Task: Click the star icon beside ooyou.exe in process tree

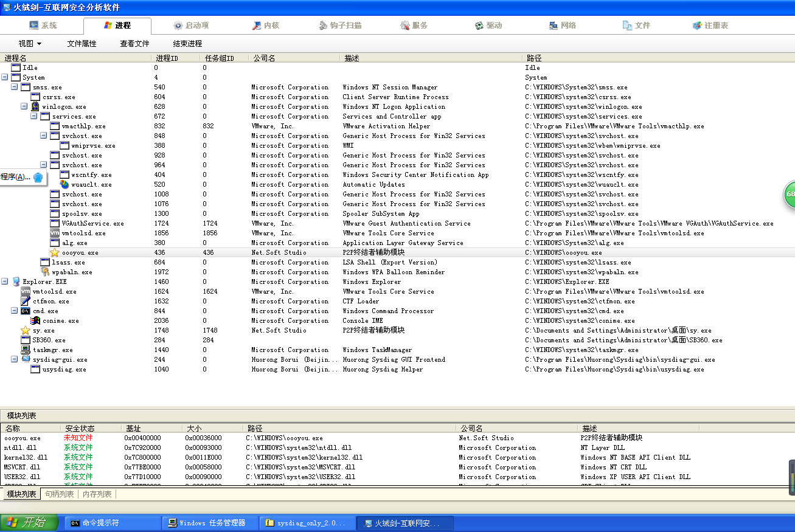Action: pos(55,252)
